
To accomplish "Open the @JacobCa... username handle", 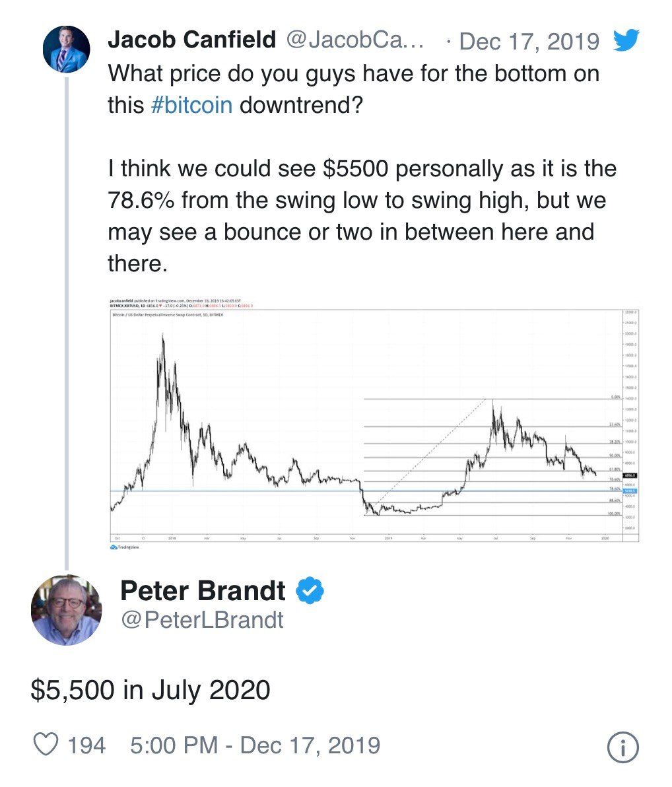I will click(355, 40).
